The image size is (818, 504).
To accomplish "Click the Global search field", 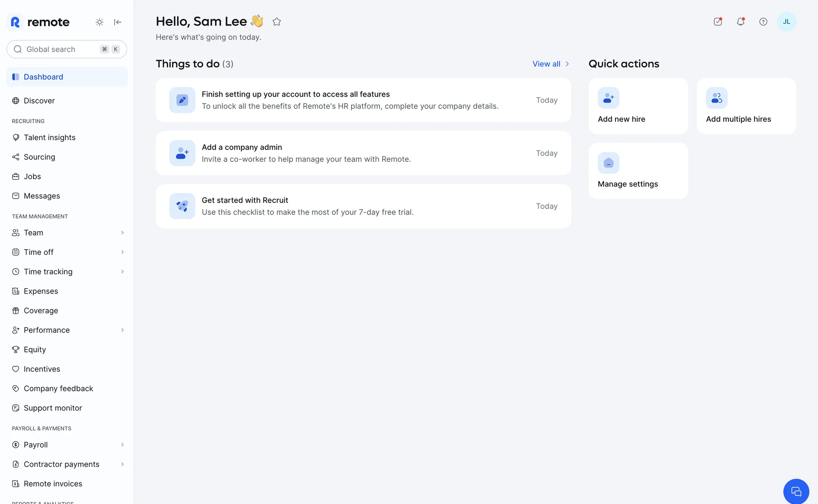I will pyautogui.click(x=67, y=49).
